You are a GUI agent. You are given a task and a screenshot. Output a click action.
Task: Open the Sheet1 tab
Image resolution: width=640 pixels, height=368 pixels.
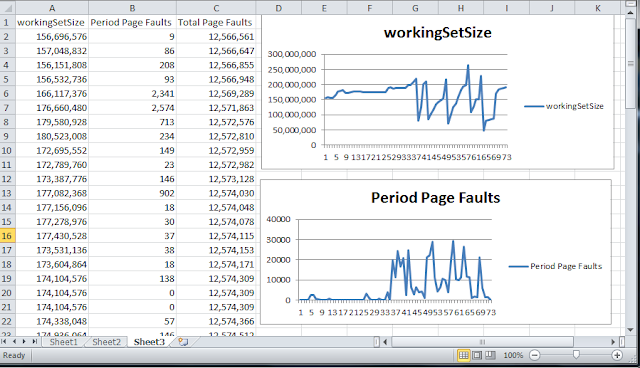[63, 342]
